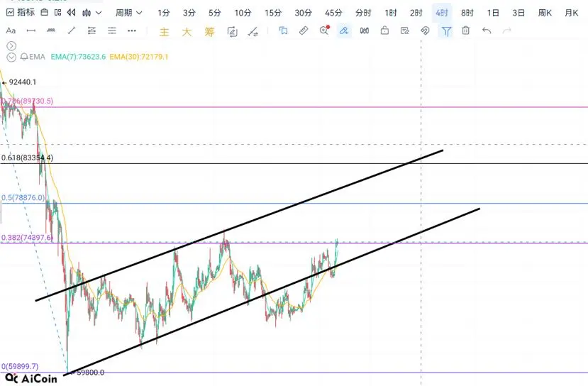This screenshot has width=588, height=386.
Task: Click the rewind replay icon
Action: [x=71, y=12]
